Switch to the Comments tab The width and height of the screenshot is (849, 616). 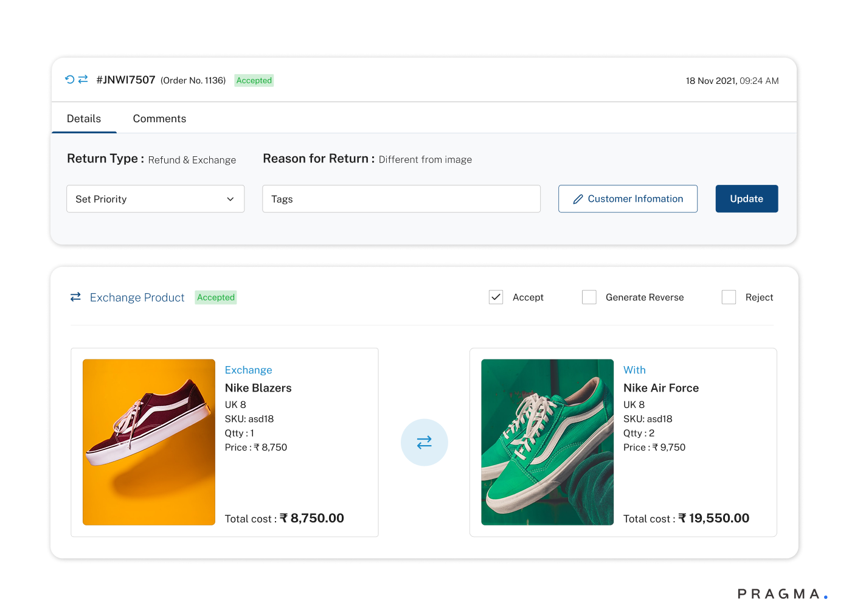coord(159,119)
